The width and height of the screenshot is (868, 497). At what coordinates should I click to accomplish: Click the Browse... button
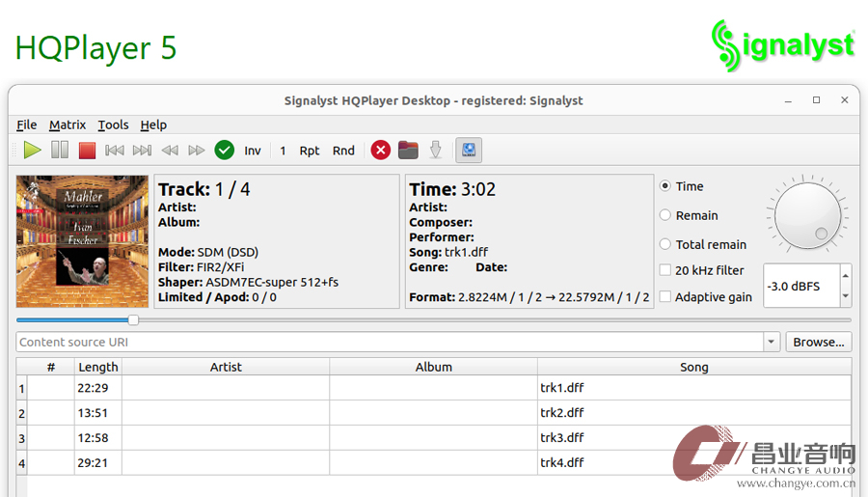(819, 342)
